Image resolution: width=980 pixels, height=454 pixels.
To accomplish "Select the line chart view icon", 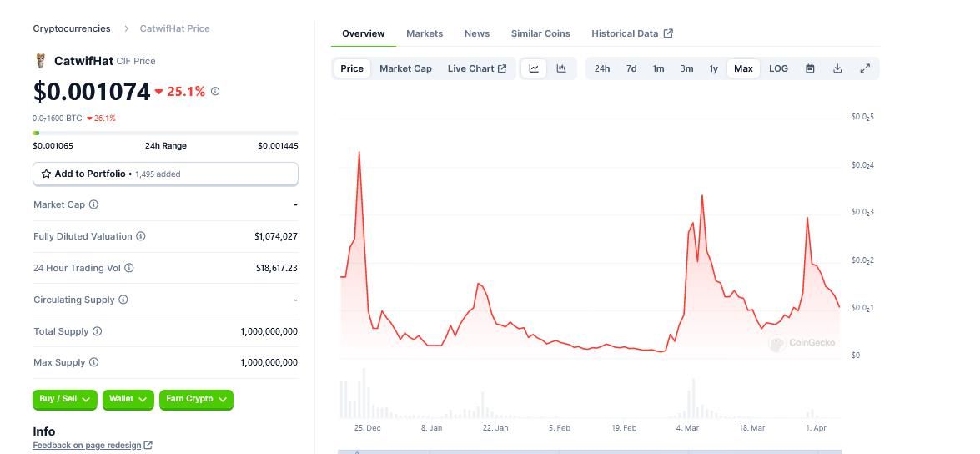I will [x=534, y=68].
